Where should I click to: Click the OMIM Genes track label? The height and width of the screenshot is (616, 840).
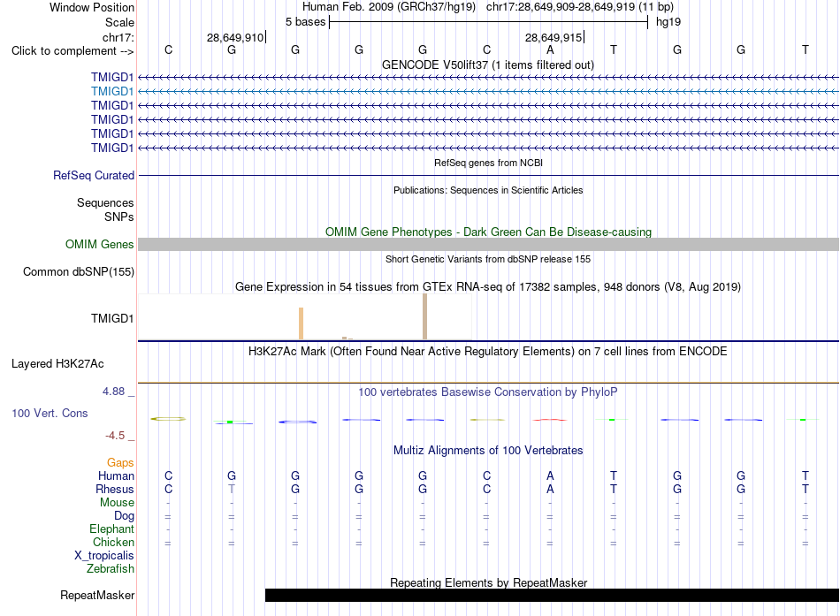coord(100,244)
